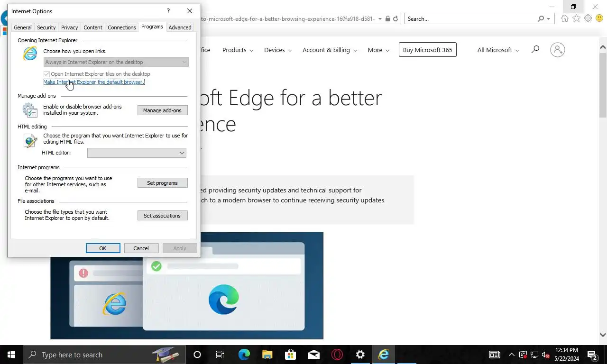The height and width of the screenshot is (364, 607).
Task: Click the address bar security lock icon
Action: (388, 18)
